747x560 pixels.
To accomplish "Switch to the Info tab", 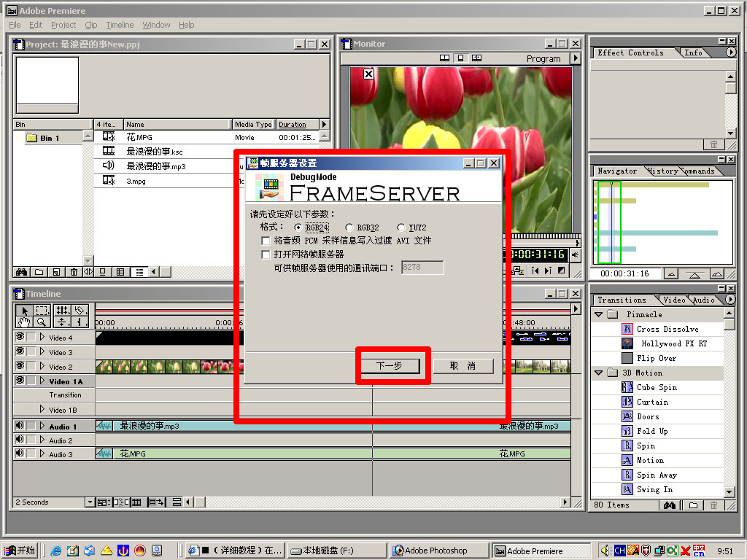I will (x=693, y=52).
